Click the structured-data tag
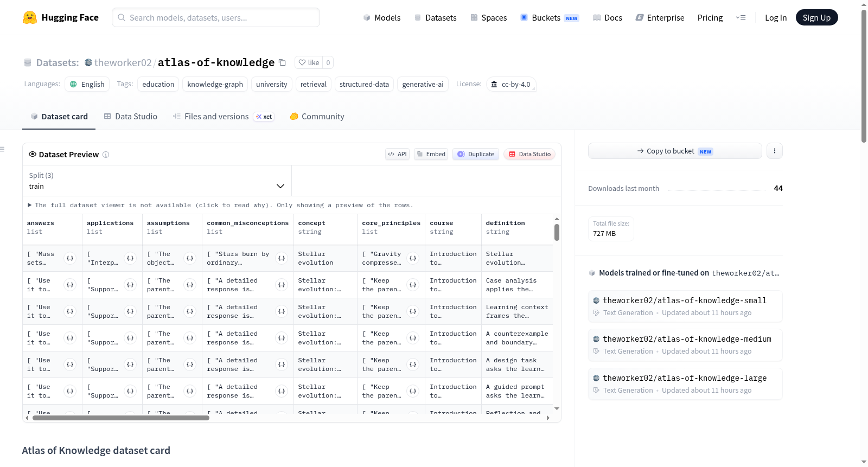Viewport: 868px width, 467px height. coord(365,84)
